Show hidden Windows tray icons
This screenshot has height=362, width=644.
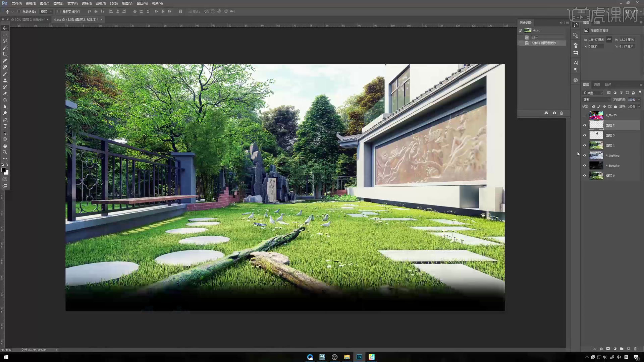(587, 357)
